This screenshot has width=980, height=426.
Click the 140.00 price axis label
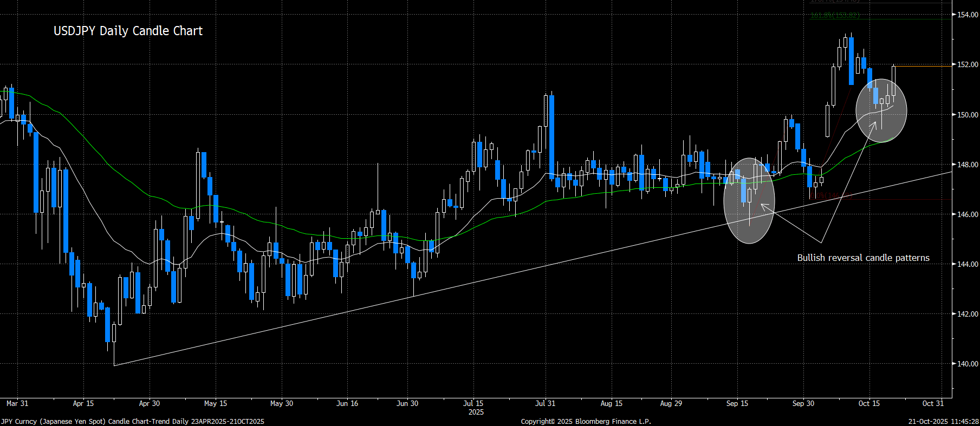tap(968, 364)
